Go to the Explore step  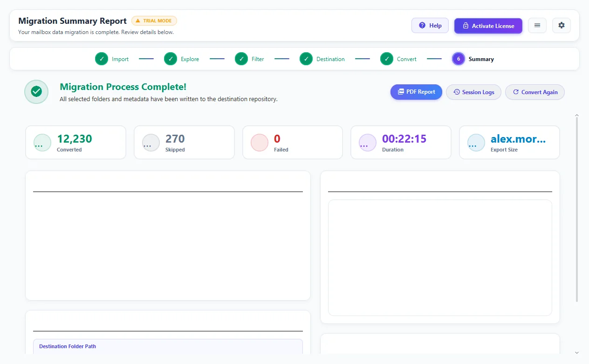pos(182,59)
